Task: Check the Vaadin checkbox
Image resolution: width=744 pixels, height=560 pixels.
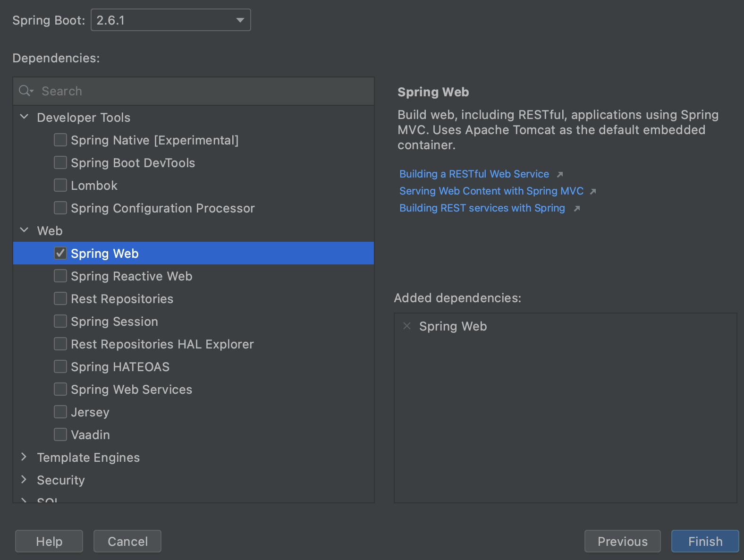Action: point(60,434)
